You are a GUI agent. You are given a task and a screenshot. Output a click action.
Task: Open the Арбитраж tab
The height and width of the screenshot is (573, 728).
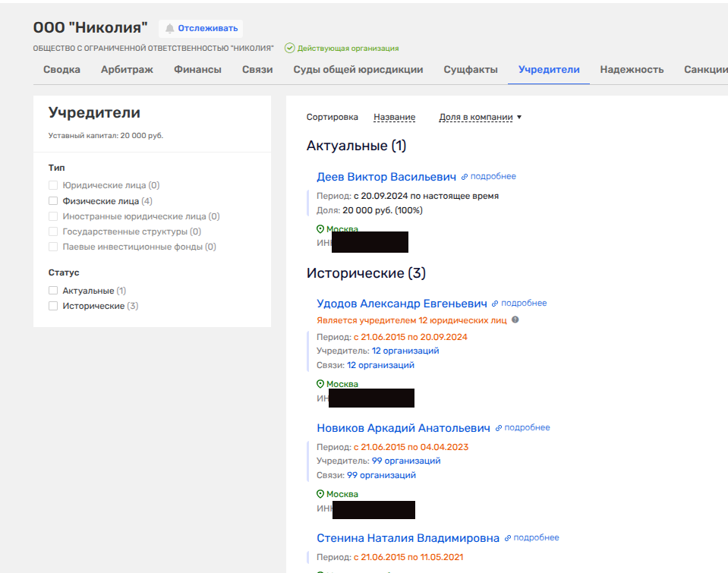point(127,70)
